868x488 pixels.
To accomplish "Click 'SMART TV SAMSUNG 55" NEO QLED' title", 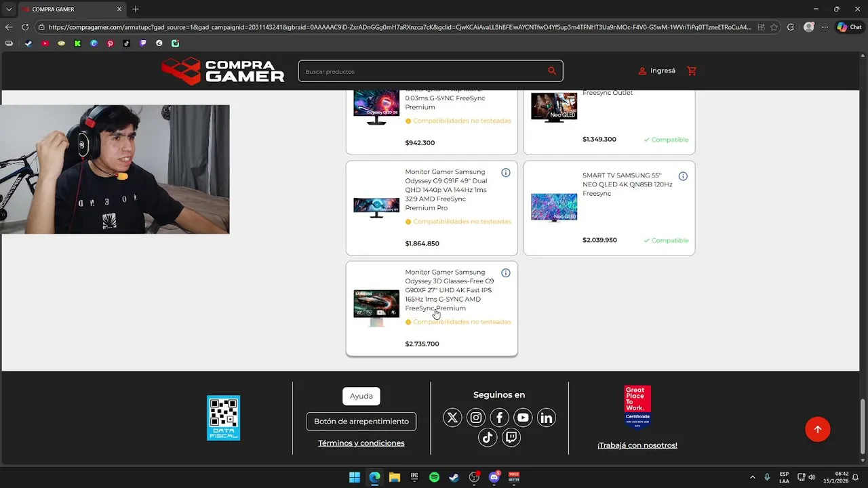I will 627,184.
